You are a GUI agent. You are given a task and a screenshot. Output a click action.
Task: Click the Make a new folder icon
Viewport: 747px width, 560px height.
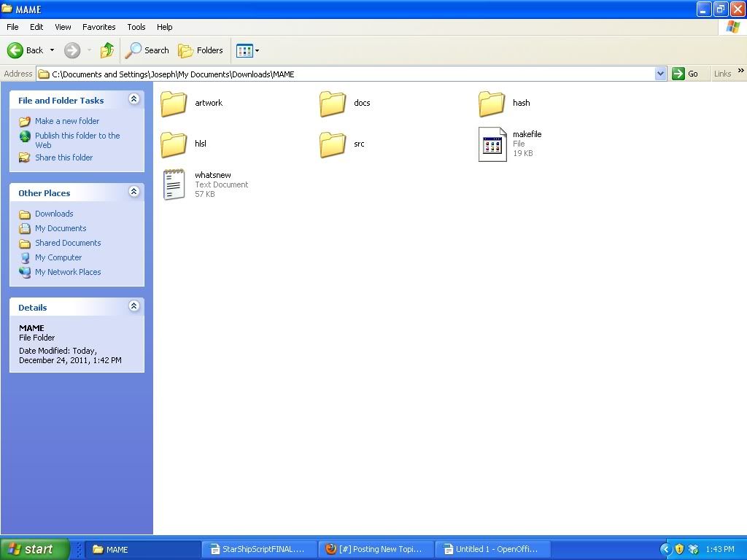tap(25, 122)
